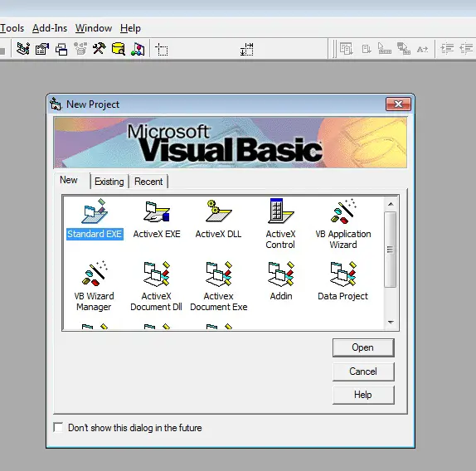This screenshot has width=476, height=471.
Task: Select the Standard EXE project icon
Action: point(95,211)
